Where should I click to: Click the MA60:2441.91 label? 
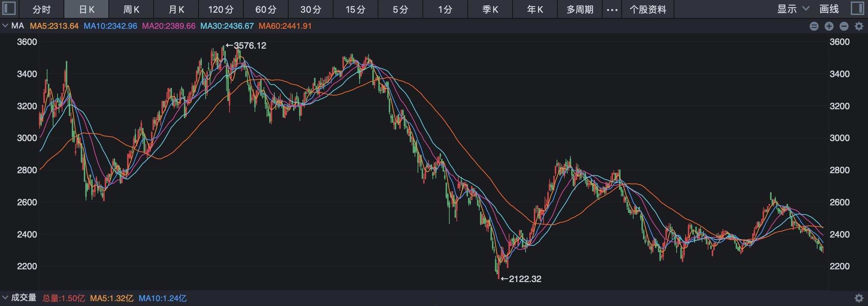285,26
